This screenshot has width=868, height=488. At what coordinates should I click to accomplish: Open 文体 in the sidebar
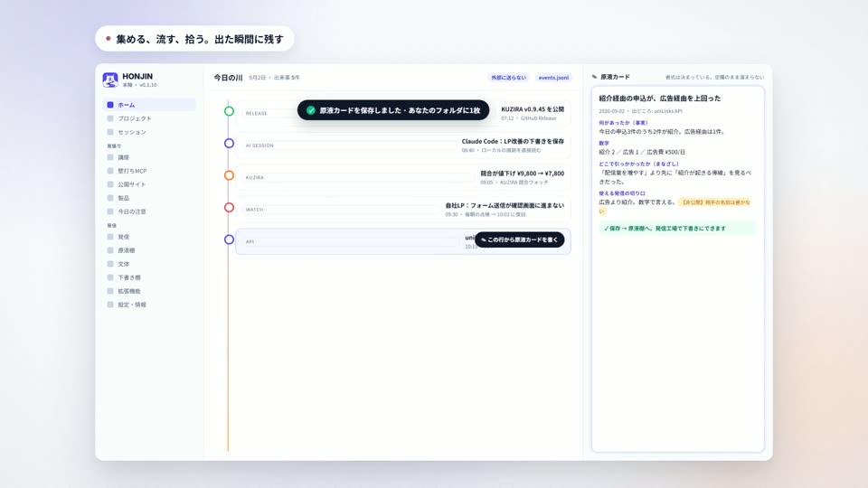(149, 264)
